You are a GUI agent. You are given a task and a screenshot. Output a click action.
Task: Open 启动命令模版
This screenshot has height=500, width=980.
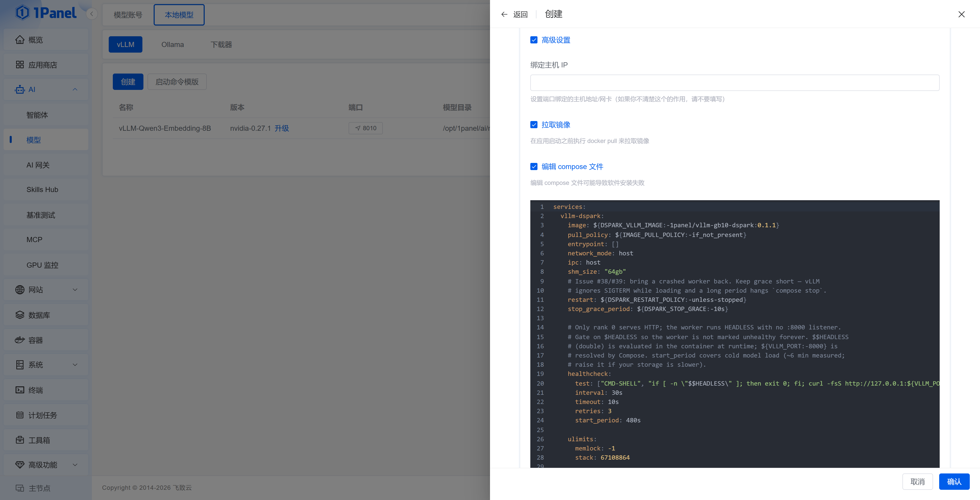tap(177, 82)
